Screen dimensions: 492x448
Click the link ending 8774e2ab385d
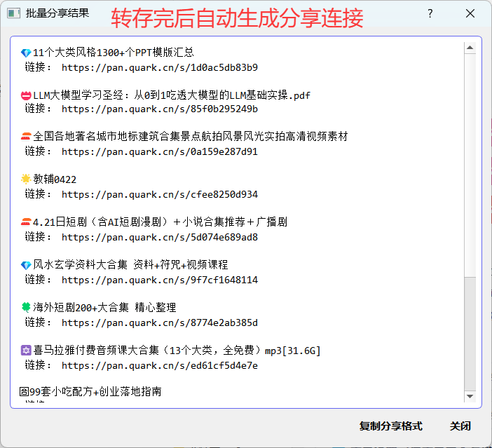(160, 323)
